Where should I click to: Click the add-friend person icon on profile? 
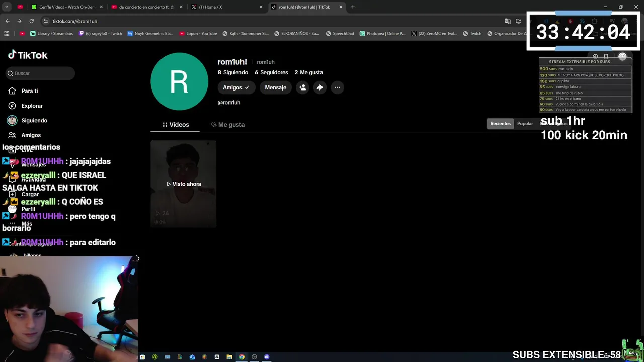point(302,87)
